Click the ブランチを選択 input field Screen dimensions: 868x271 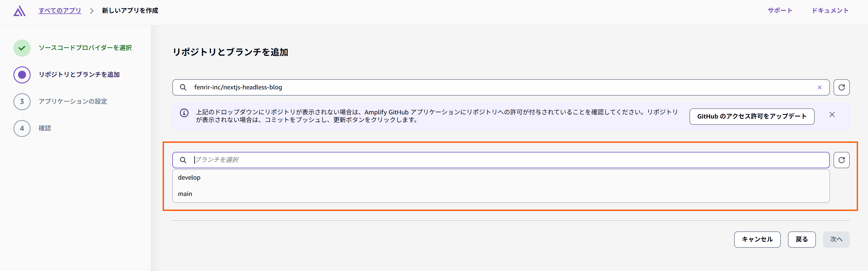click(501, 160)
